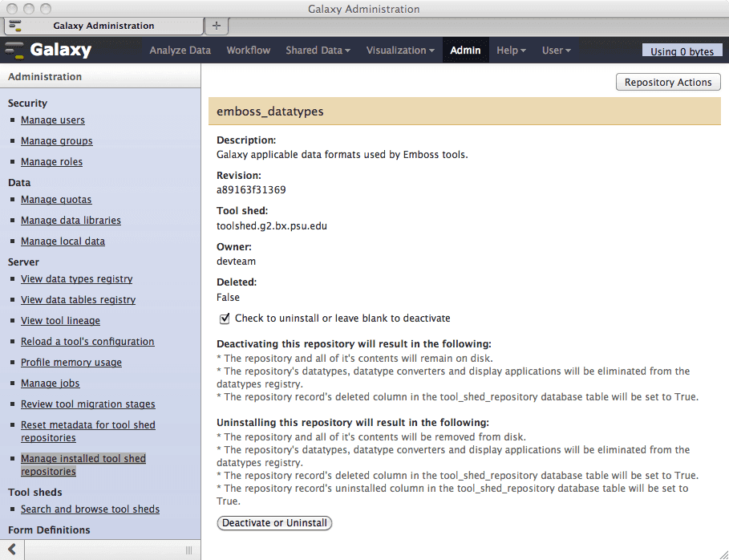The height and width of the screenshot is (560, 729).
Task: Click Search and browse tool sheds
Action: tap(90, 509)
